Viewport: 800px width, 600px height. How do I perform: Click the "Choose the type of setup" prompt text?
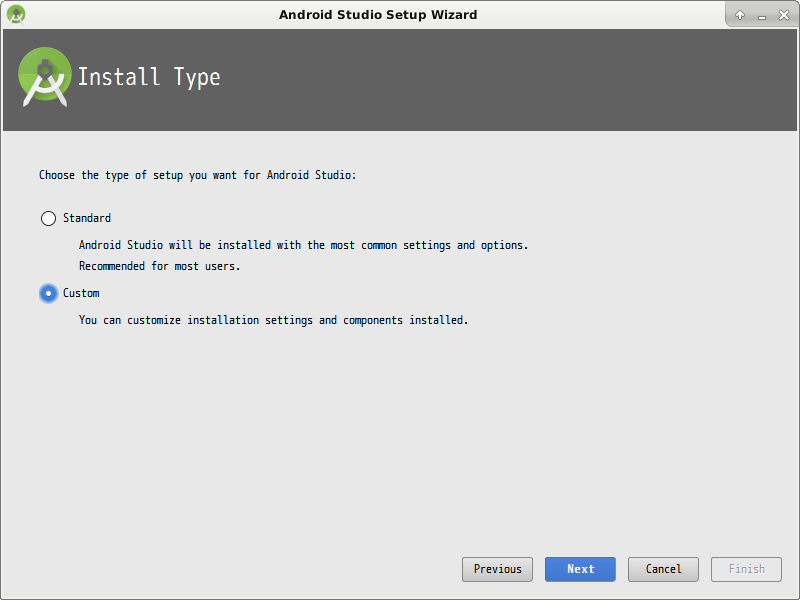pos(197,175)
